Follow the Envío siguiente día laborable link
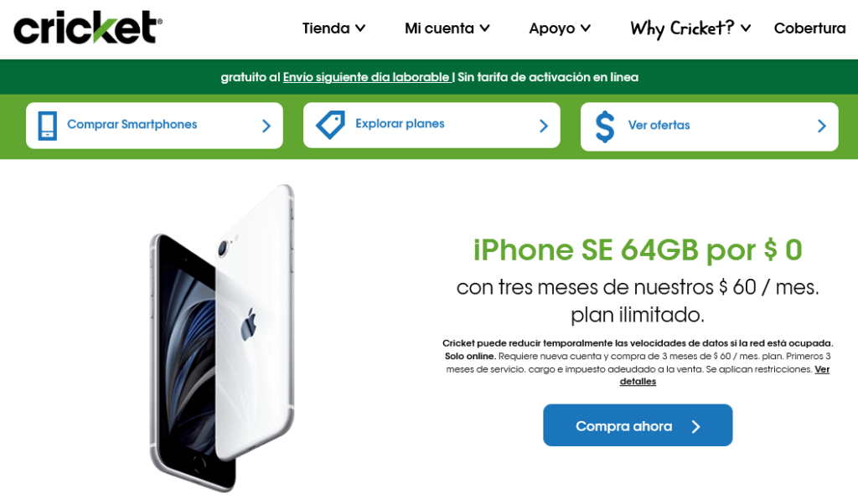858x504 pixels. pyautogui.click(x=367, y=77)
